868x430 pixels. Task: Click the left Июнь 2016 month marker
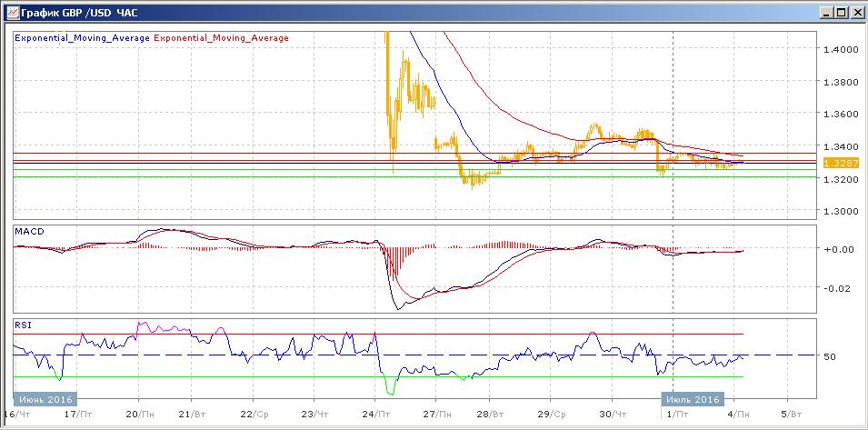[x=45, y=399]
